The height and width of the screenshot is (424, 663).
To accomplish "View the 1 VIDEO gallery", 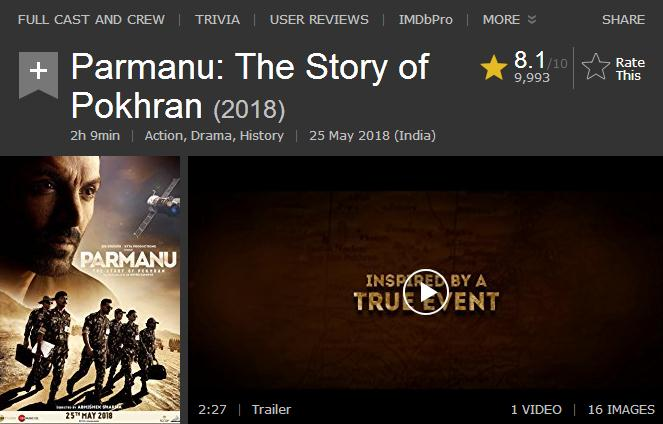I will 536,409.
